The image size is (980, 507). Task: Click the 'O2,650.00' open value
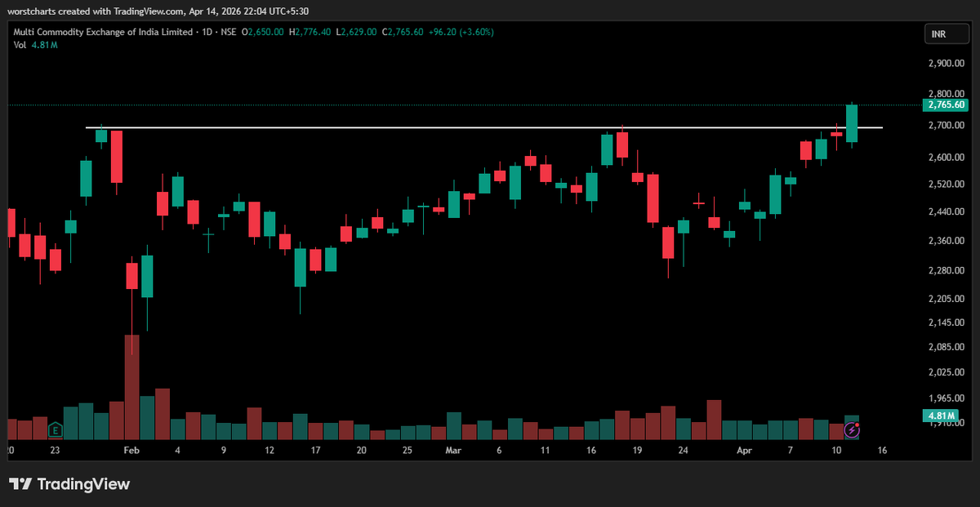[263, 32]
